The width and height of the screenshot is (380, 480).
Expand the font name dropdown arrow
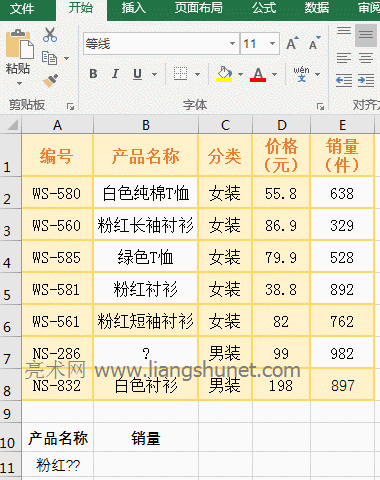point(233,44)
